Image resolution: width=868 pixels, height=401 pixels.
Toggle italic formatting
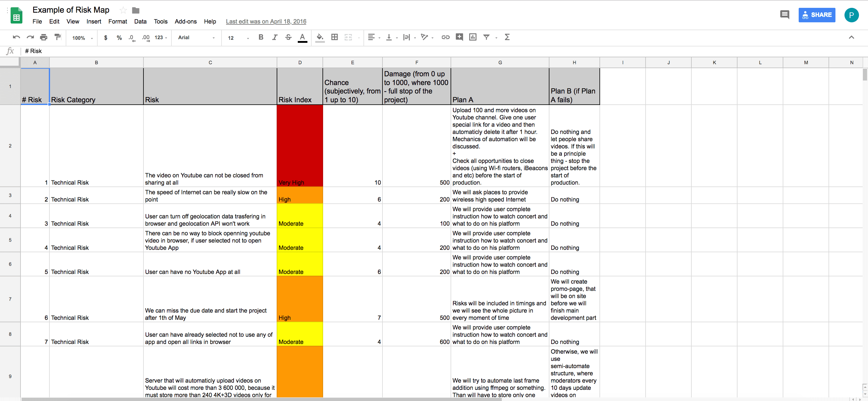coord(275,37)
